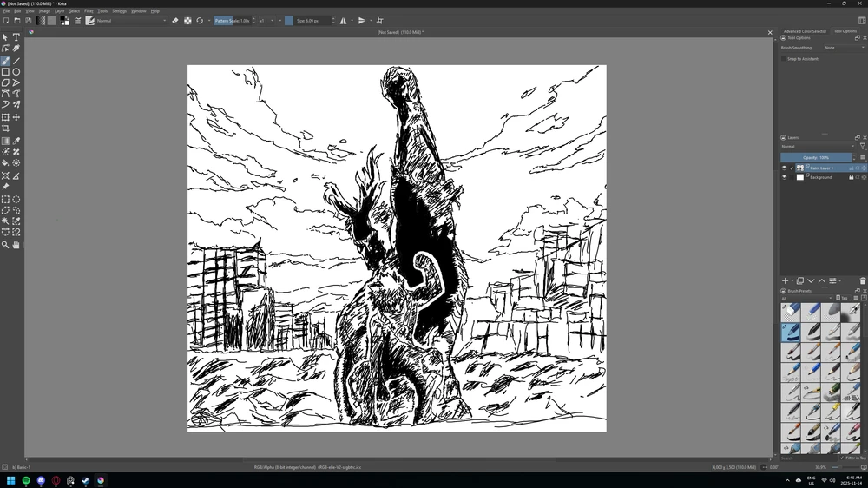Hide Paint Layer 1 with its eye icon
Image resolution: width=868 pixels, height=488 pixels.
point(784,168)
